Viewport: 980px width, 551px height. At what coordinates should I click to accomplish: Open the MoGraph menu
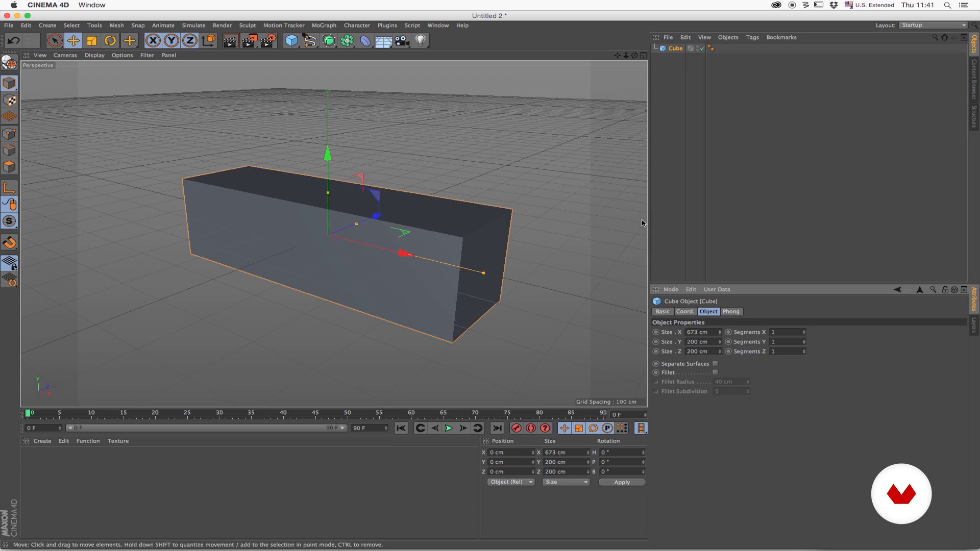(324, 26)
